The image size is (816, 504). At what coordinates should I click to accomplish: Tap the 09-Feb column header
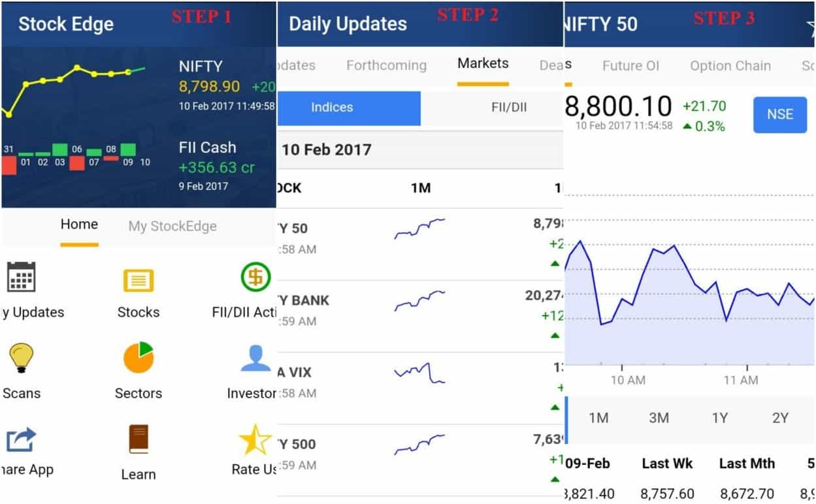coord(587,464)
